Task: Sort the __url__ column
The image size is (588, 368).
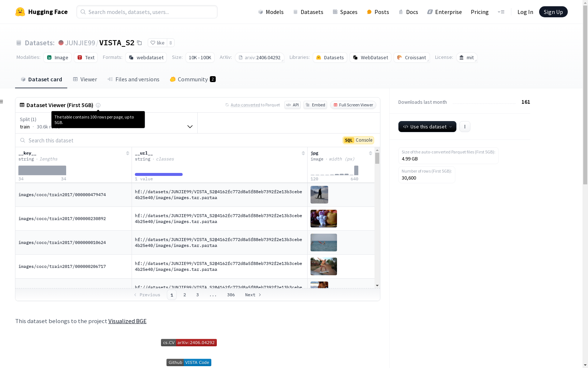Action: click(x=303, y=153)
